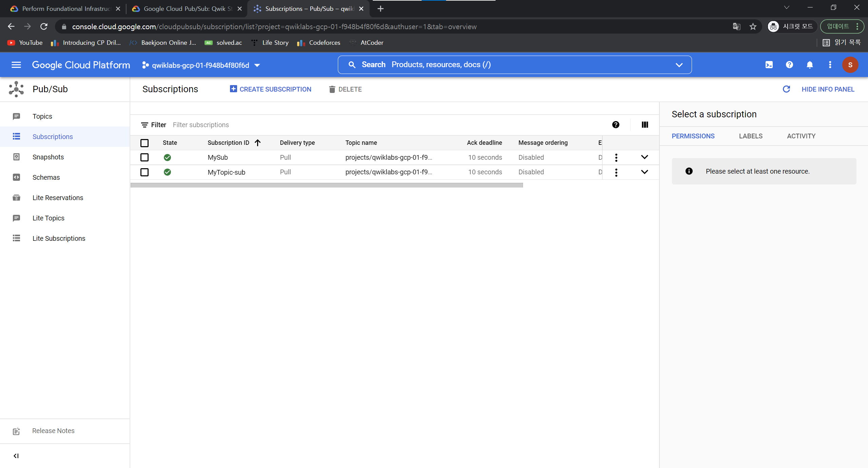Click the info icon beside select-resource message

[x=689, y=171]
